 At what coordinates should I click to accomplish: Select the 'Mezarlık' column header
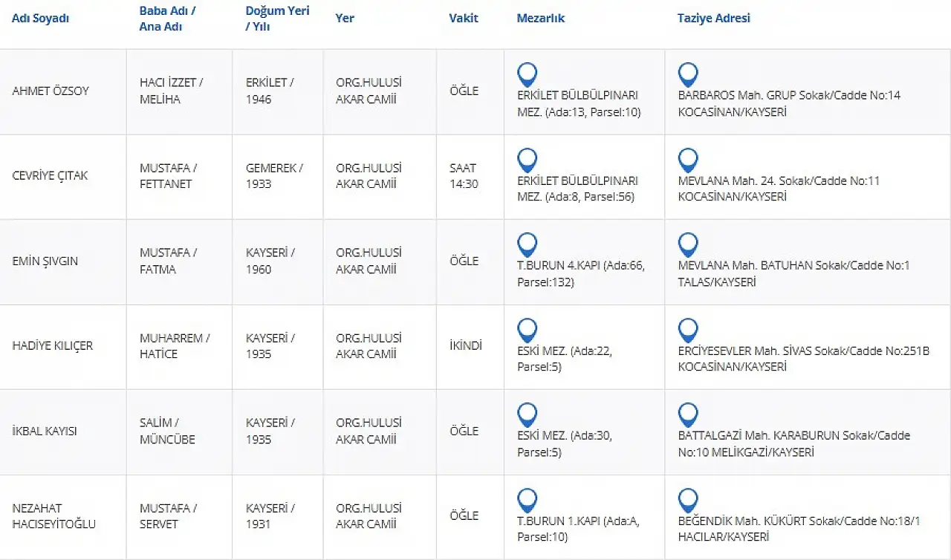pos(540,19)
